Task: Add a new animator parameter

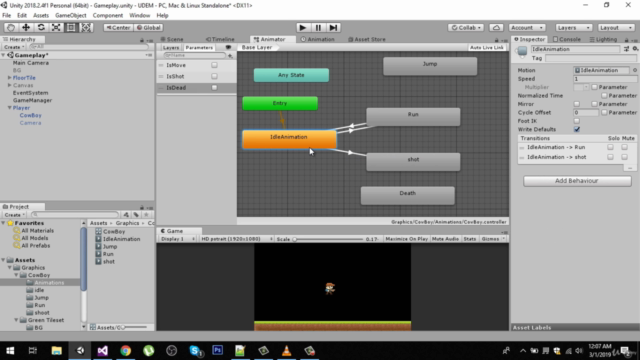Action: 231,56
